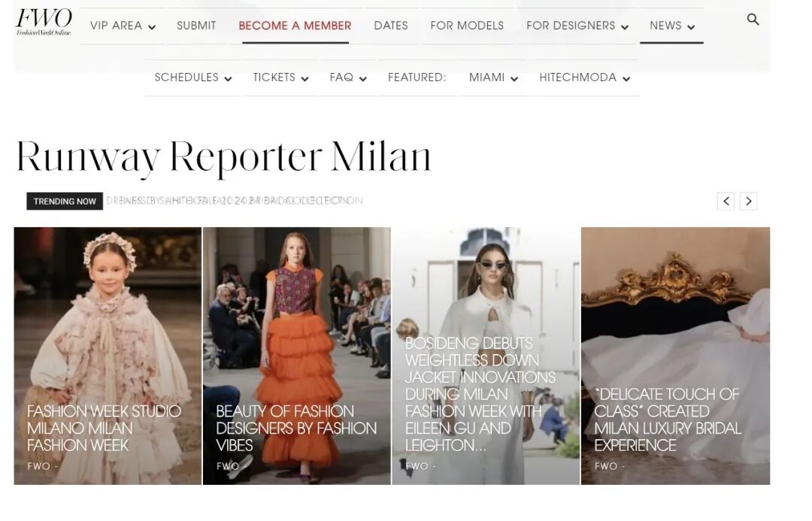Expand the VIP Area dropdown chevron
Screen dimensions: 812x521
(152, 27)
